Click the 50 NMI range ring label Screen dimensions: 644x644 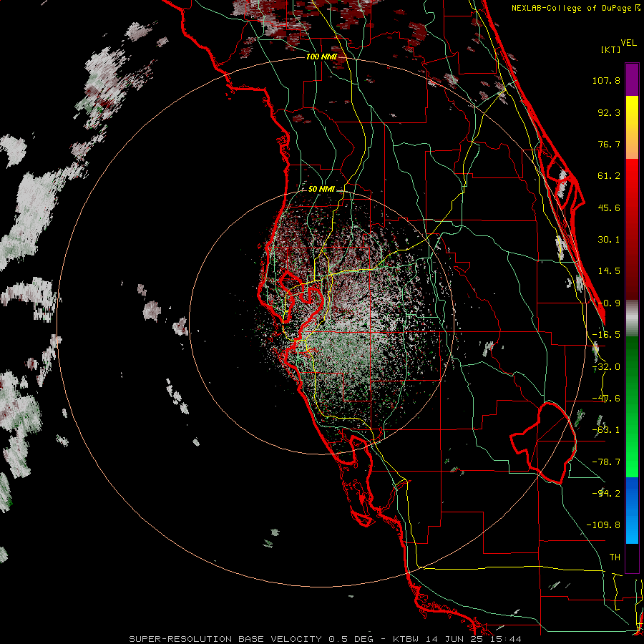coord(321,190)
